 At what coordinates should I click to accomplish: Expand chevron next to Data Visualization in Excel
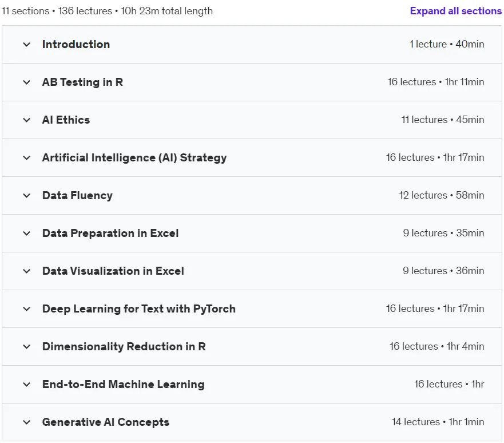click(27, 271)
